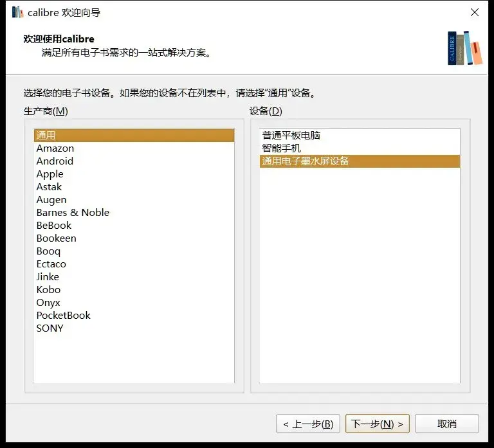The image size is (494, 448).
Task: Select Booq manufacturer
Action: click(134, 251)
